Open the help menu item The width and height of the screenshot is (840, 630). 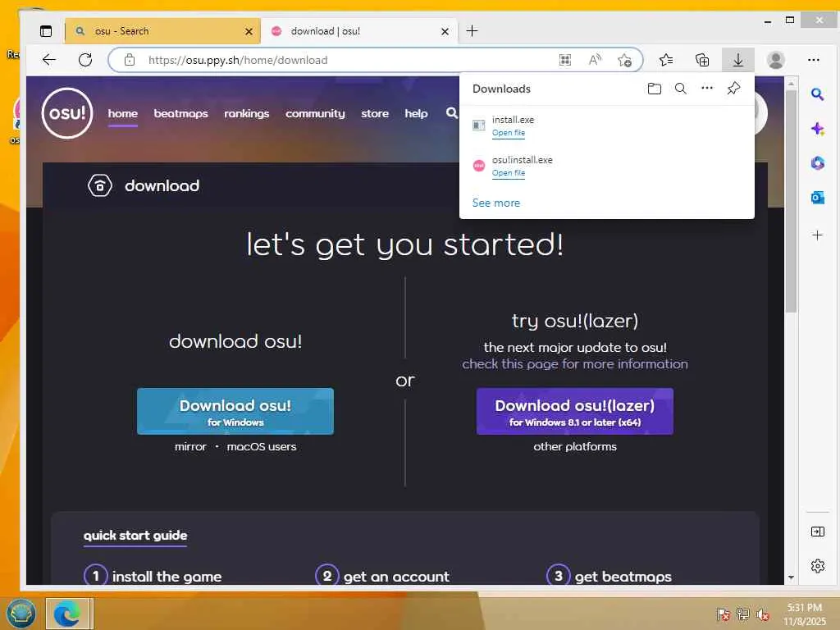(x=416, y=113)
